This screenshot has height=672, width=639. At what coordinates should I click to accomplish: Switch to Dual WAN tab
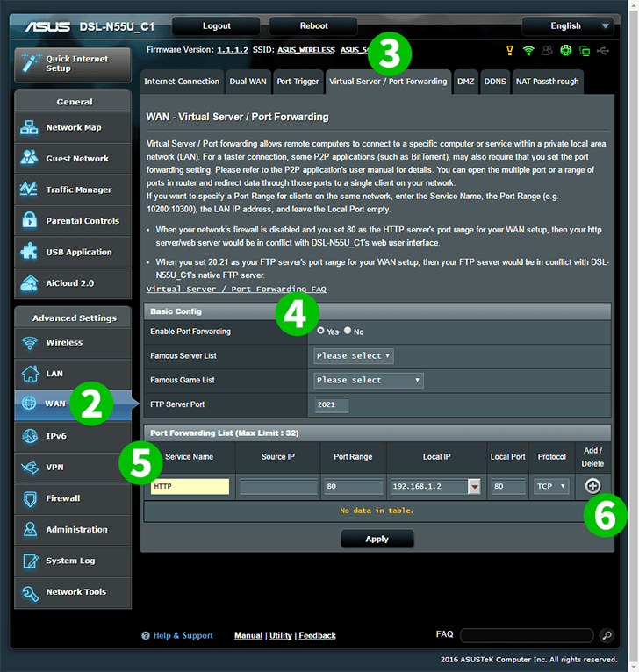click(x=248, y=82)
